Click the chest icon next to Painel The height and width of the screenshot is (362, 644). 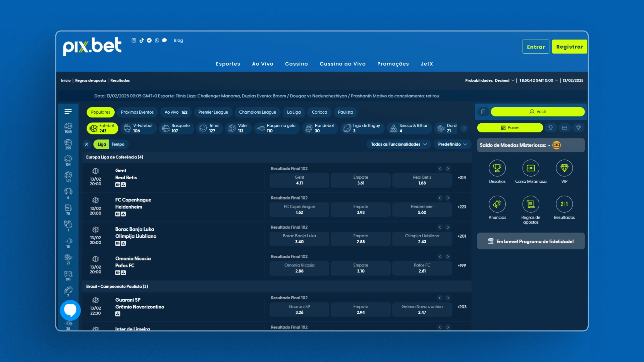coord(565,128)
